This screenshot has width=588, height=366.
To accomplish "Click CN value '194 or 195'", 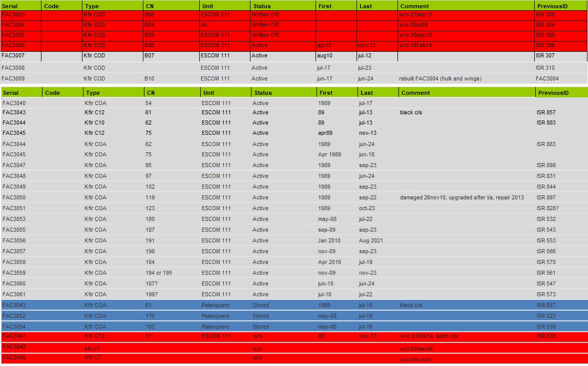I will pos(159,273).
